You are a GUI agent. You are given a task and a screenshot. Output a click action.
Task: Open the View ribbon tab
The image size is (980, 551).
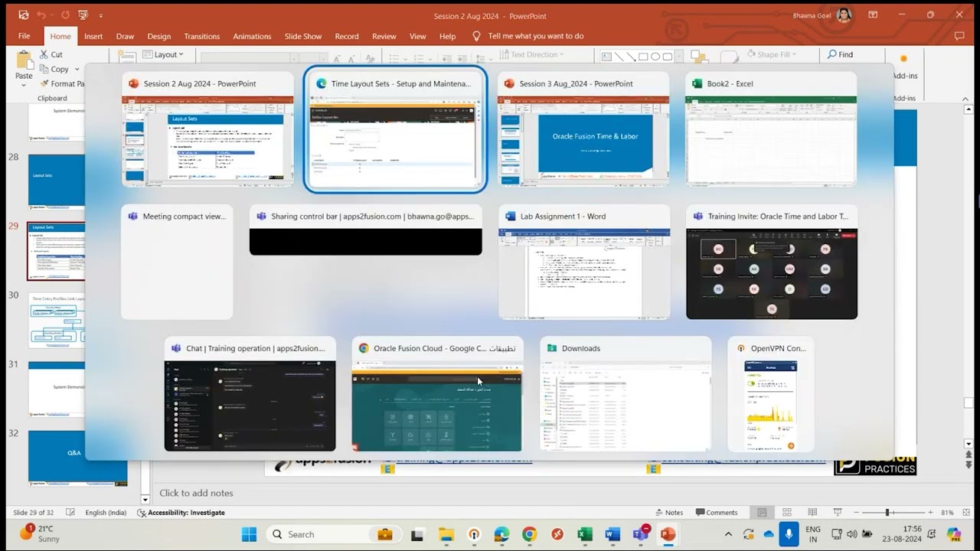click(x=417, y=36)
